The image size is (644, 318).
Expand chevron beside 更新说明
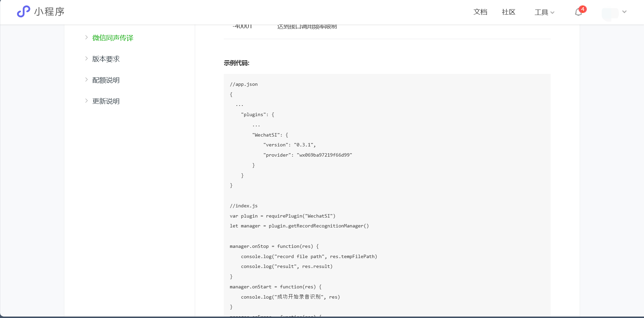point(87,101)
